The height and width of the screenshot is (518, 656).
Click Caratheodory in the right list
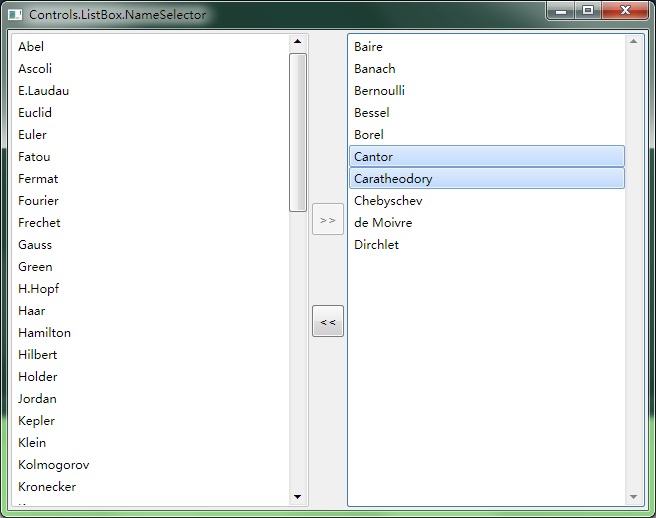tap(393, 179)
